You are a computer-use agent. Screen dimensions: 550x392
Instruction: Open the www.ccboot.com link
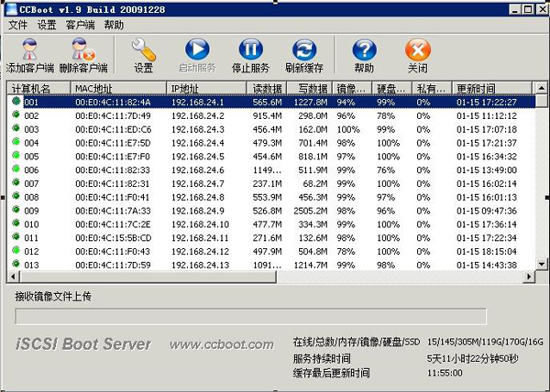point(221,344)
